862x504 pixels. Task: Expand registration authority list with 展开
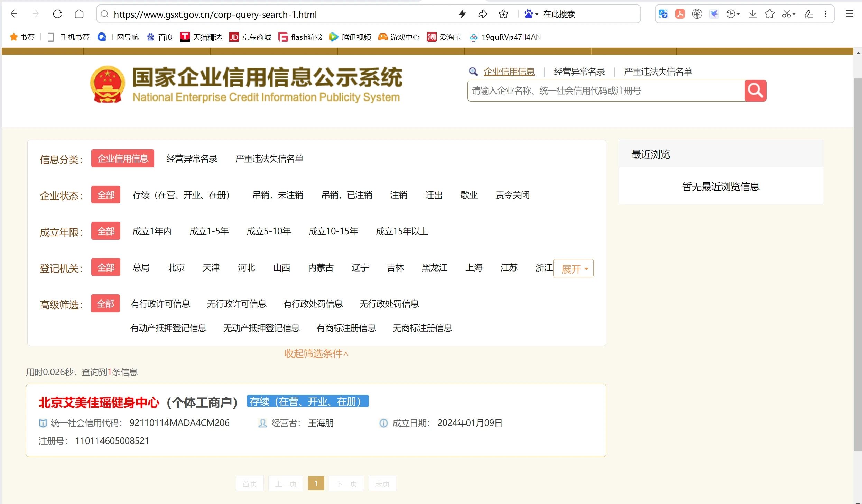tap(573, 269)
